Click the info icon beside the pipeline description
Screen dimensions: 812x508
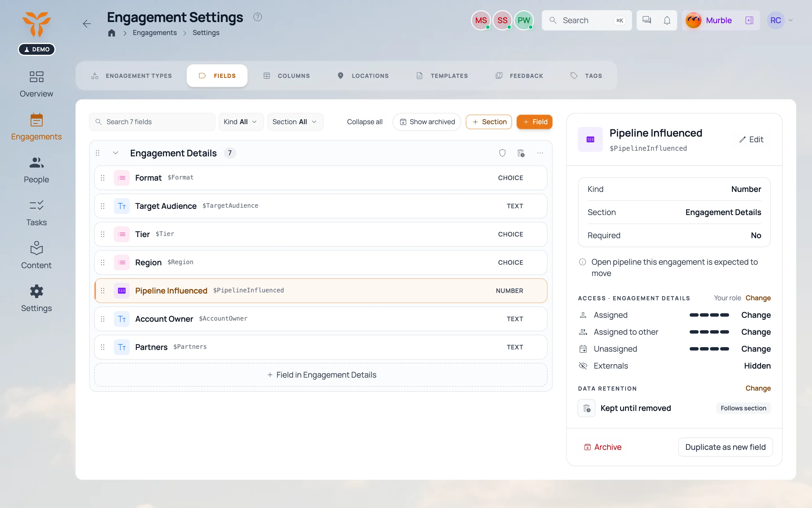582,262
